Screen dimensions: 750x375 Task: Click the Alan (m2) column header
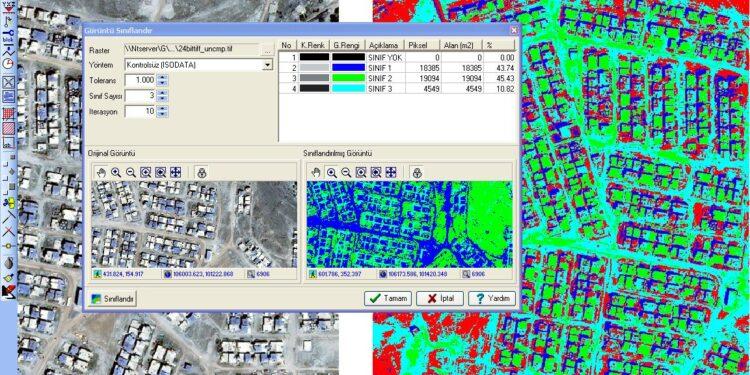[x=461, y=45]
